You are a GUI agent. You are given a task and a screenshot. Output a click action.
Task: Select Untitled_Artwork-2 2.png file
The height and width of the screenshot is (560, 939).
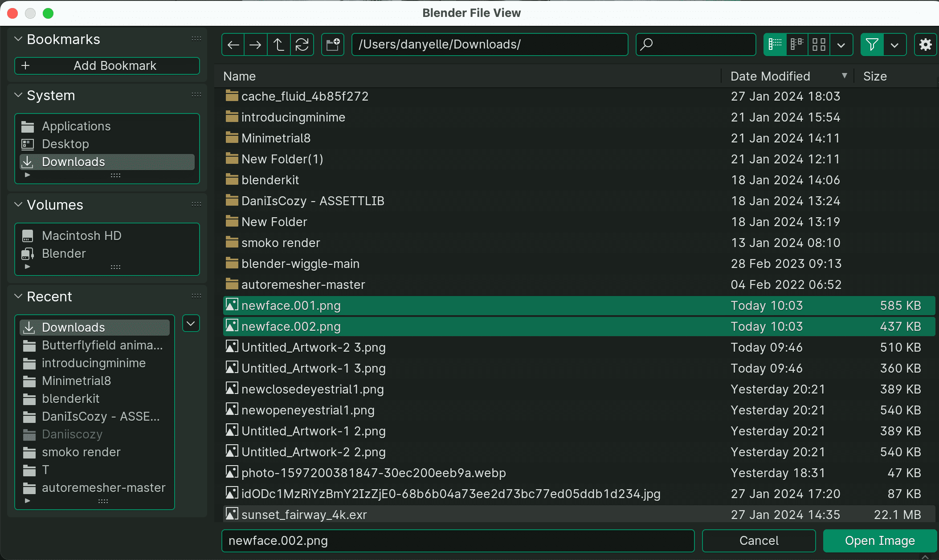click(x=579, y=452)
